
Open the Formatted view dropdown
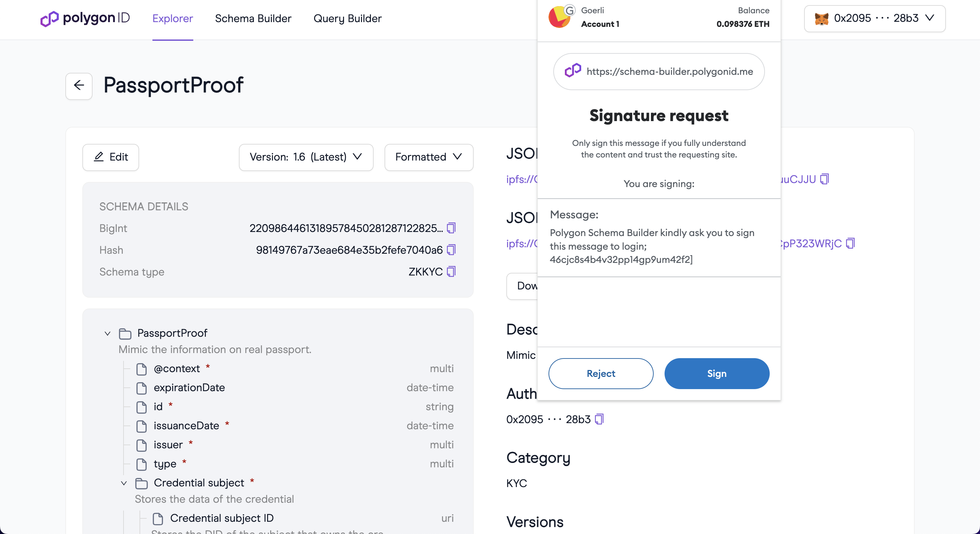point(428,157)
